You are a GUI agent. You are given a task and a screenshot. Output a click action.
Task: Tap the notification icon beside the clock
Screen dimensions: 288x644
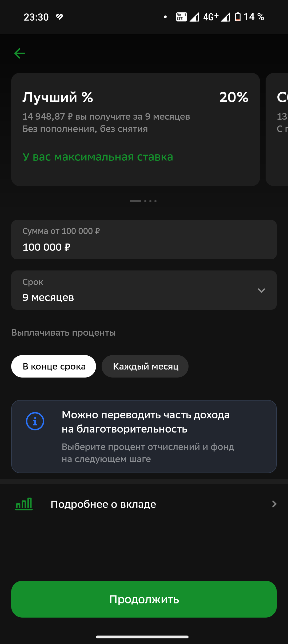tap(59, 17)
